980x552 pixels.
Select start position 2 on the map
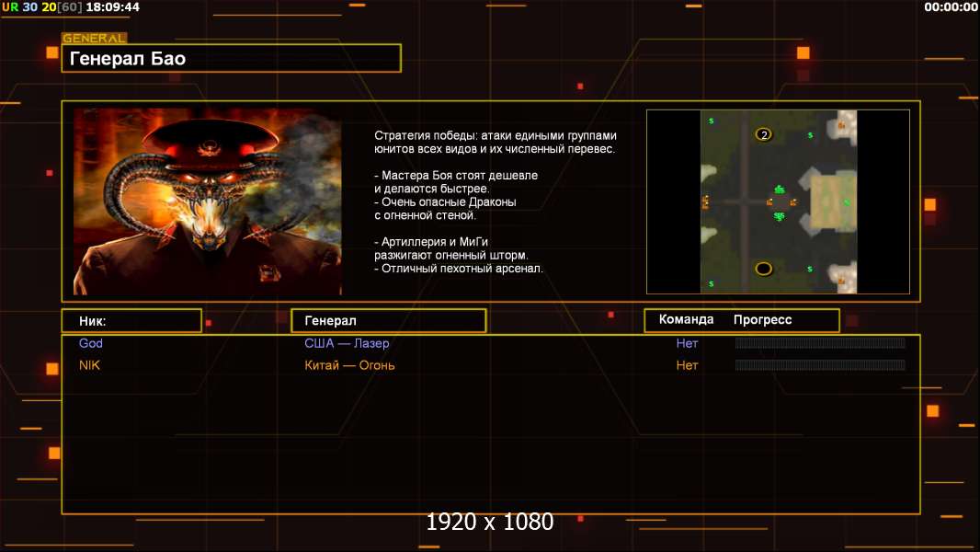click(x=763, y=134)
